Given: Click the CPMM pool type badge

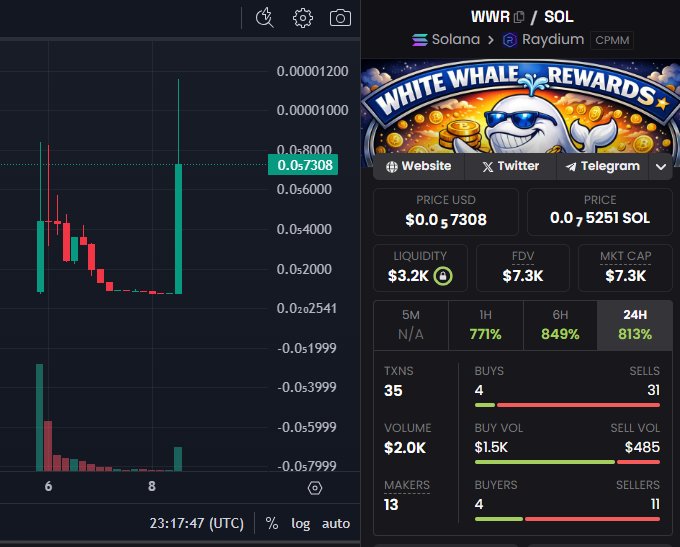Looking at the screenshot, I should tap(612, 40).
